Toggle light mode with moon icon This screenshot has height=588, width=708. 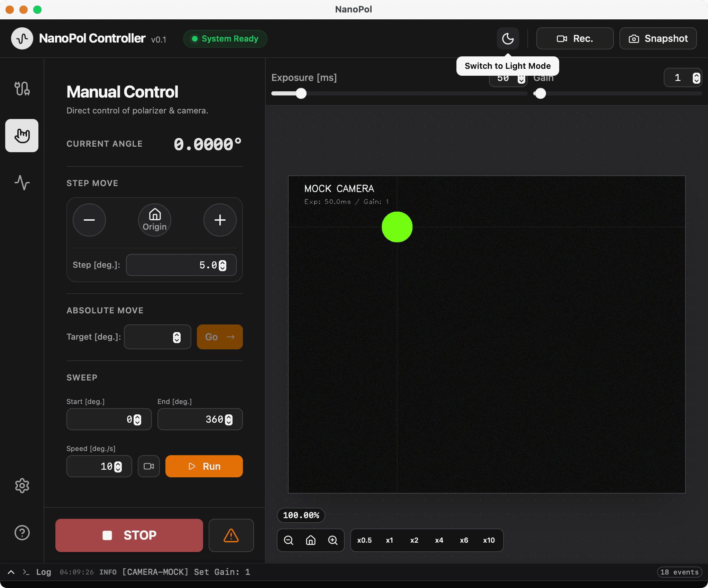click(508, 38)
